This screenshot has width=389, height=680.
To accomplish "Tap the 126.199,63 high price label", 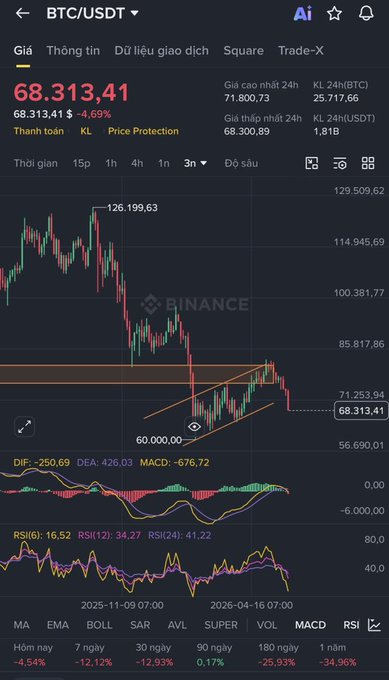I will click(x=132, y=208).
